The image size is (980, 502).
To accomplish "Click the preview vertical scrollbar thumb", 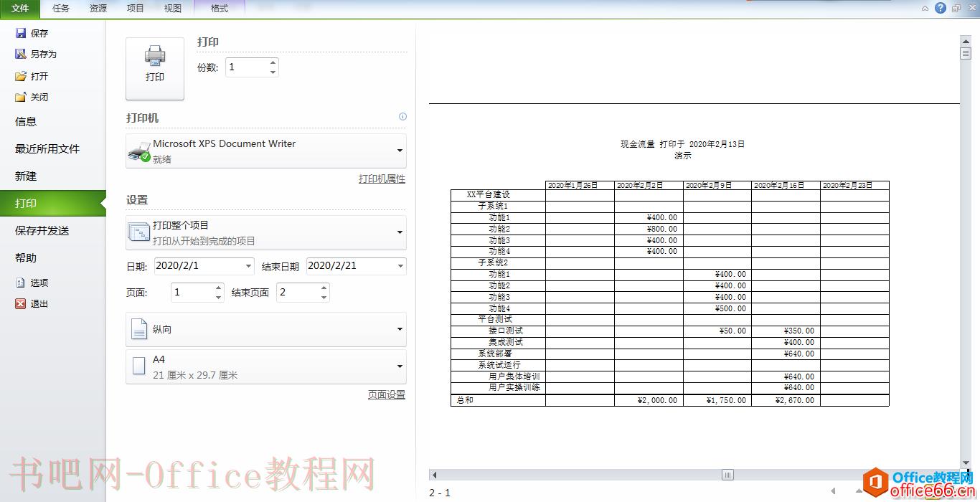I will click(x=966, y=53).
